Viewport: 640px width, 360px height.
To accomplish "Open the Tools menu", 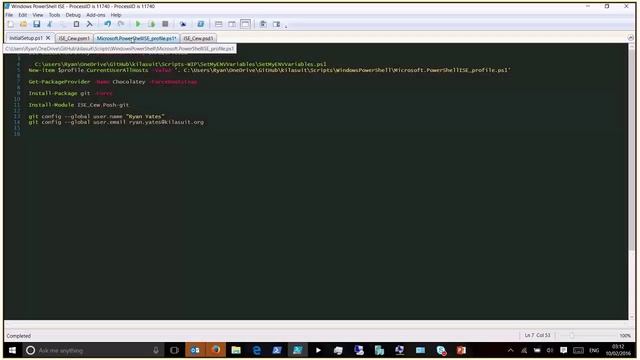I will point(54,15).
